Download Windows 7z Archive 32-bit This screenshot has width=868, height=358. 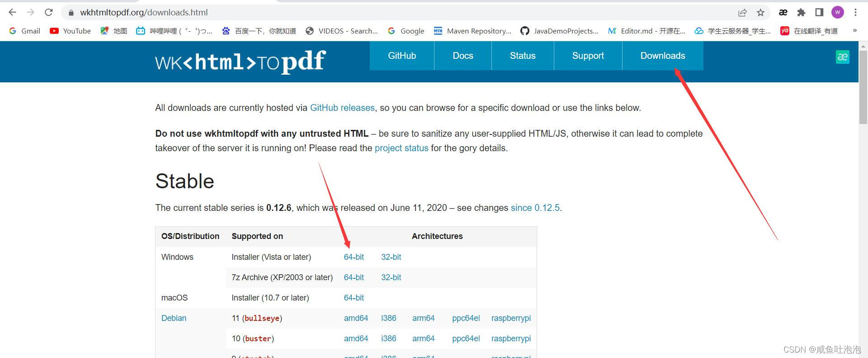click(391, 277)
